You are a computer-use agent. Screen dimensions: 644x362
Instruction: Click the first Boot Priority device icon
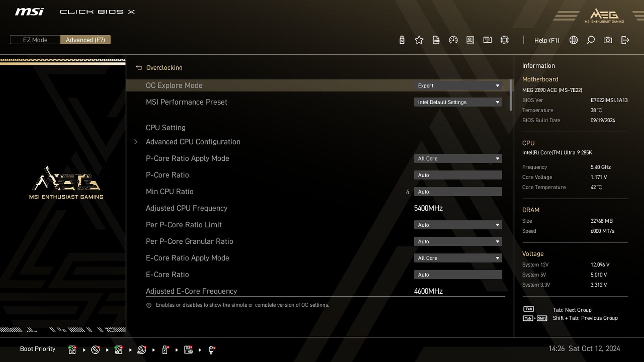pyautogui.click(x=72, y=350)
